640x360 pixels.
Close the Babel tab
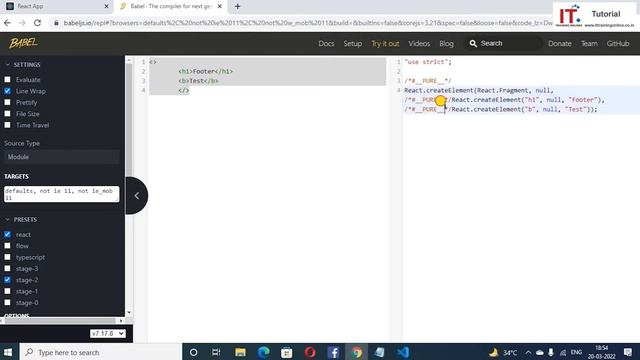(220, 6)
